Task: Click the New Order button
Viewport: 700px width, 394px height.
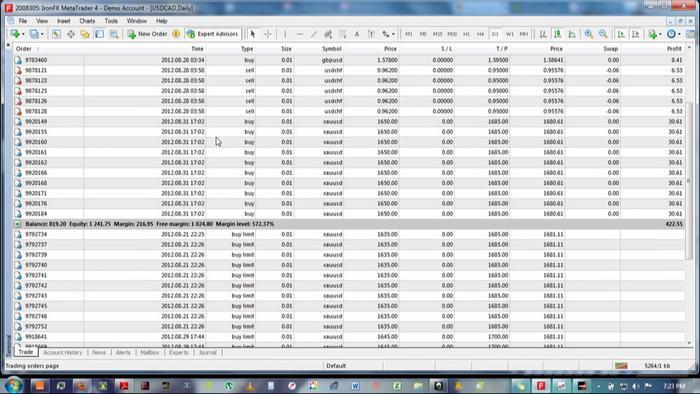Action: 147,34
